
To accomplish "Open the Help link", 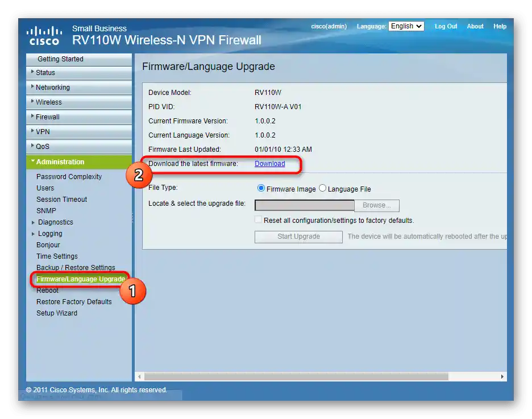I will click(500, 26).
